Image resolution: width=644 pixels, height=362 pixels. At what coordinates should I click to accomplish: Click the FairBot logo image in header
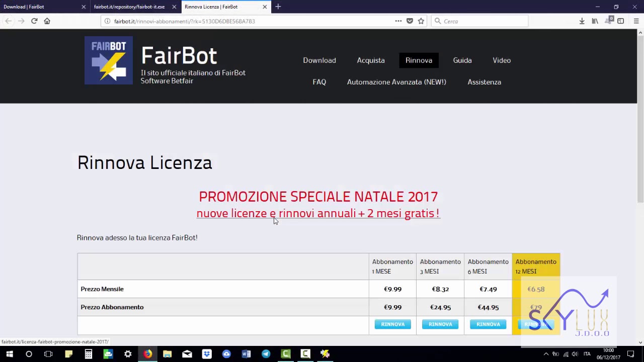pyautogui.click(x=109, y=60)
